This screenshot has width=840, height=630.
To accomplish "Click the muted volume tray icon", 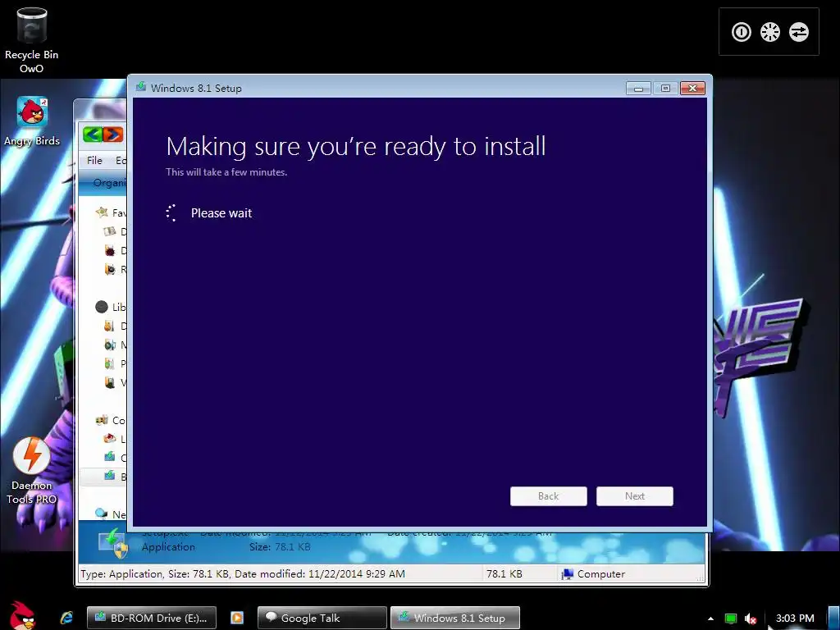I will pyautogui.click(x=751, y=619).
